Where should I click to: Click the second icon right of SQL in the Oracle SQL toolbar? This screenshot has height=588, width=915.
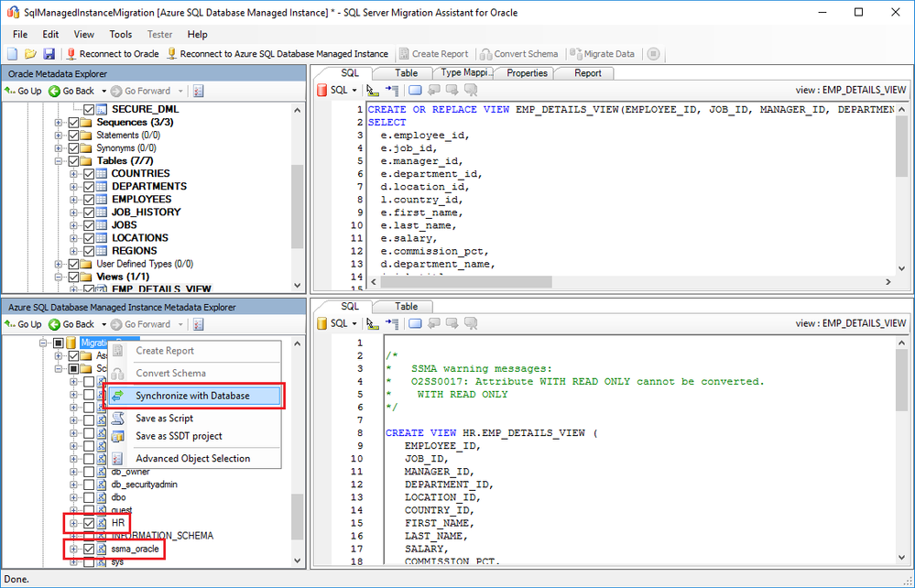point(392,91)
